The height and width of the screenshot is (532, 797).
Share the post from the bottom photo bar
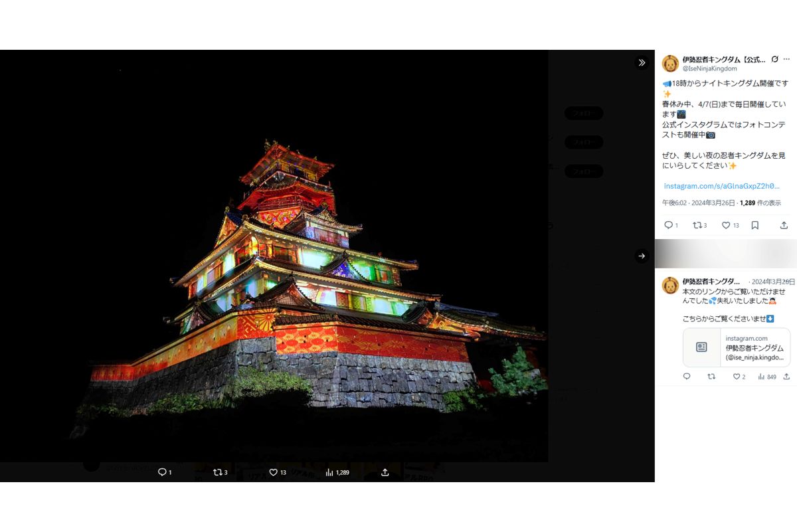[385, 472]
